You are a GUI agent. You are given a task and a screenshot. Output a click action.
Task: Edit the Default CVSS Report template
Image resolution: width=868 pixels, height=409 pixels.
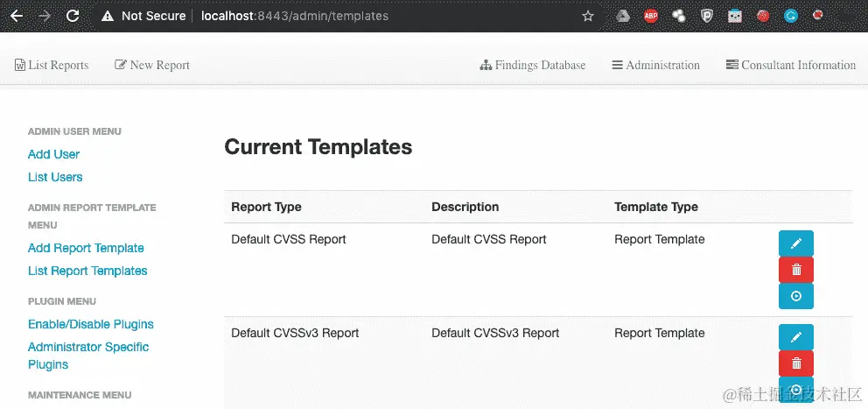795,243
